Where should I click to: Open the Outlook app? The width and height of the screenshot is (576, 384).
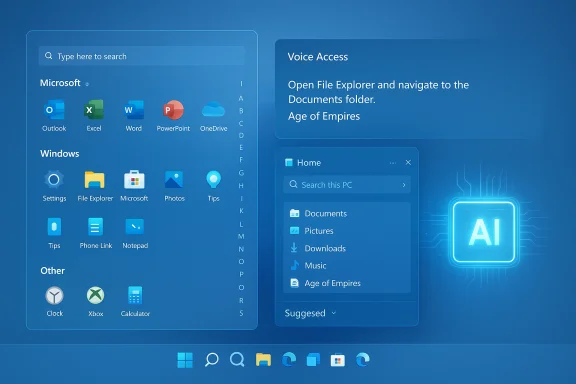54,115
